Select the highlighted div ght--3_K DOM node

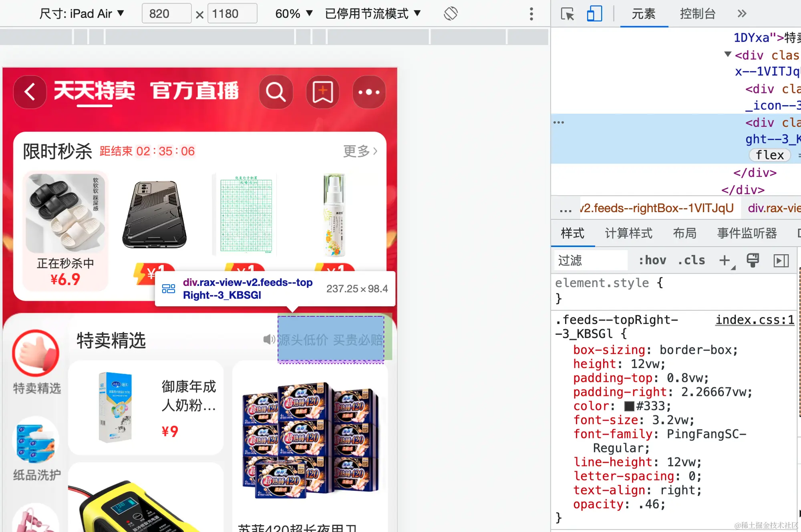tap(676, 139)
